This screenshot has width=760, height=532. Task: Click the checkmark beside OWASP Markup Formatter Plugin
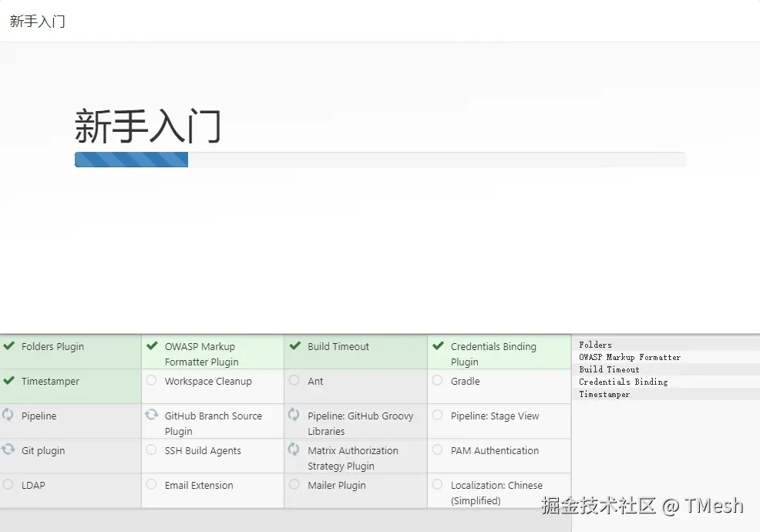click(x=151, y=346)
